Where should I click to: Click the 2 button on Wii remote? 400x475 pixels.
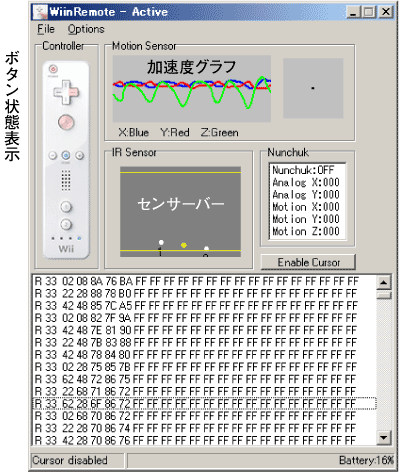66,224
